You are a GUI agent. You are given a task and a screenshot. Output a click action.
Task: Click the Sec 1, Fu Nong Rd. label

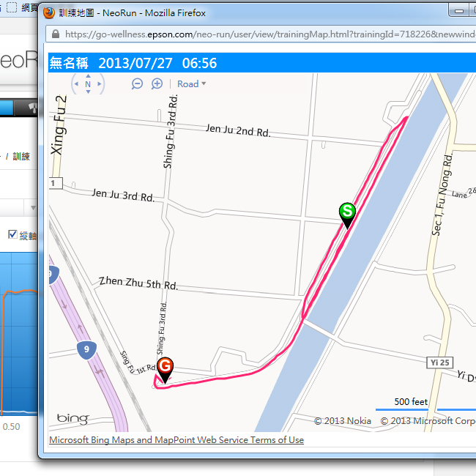pos(442,195)
